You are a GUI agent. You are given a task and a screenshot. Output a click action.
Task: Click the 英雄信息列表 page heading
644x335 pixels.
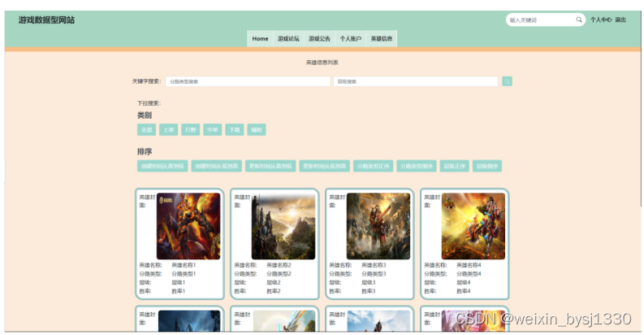(322, 63)
